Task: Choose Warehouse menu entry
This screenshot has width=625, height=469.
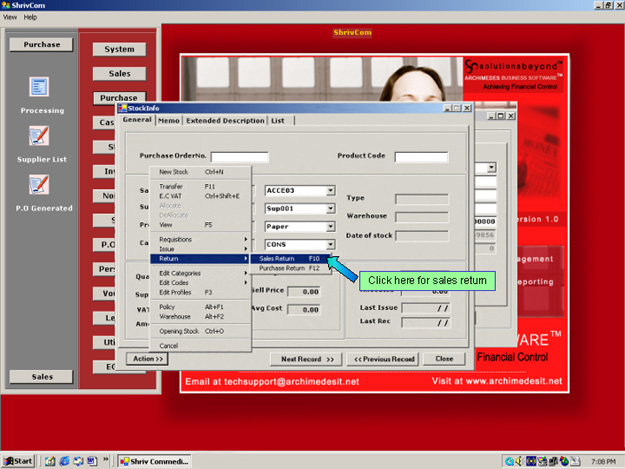Action: 200,316
